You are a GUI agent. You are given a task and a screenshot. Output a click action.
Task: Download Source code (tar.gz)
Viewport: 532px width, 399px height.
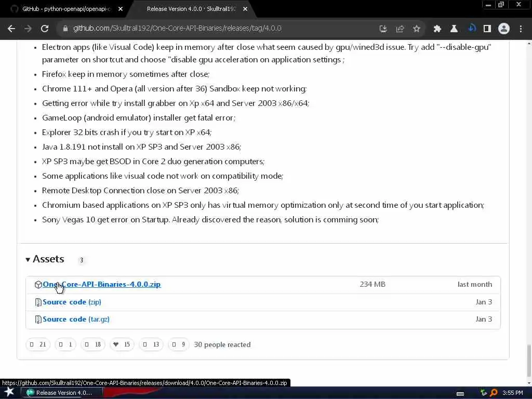(76, 320)
